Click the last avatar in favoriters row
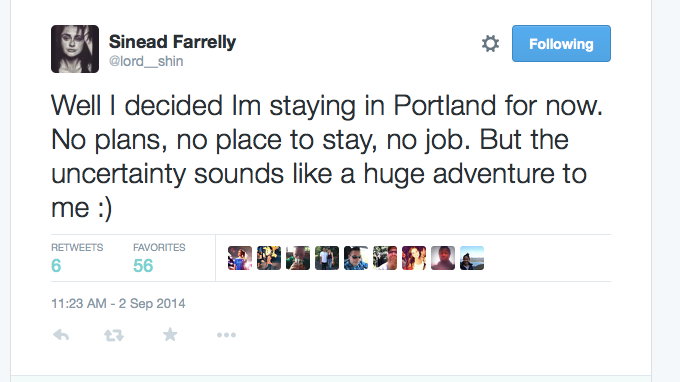Image resolution: width=680 pixels, height=382 pixels. click(x=472, y=258)
